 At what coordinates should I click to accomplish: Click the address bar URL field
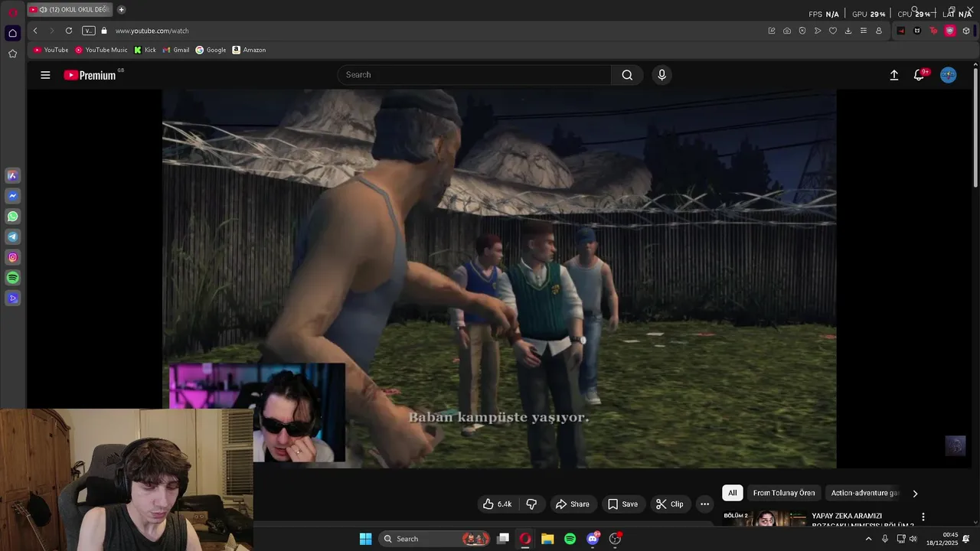436,31
